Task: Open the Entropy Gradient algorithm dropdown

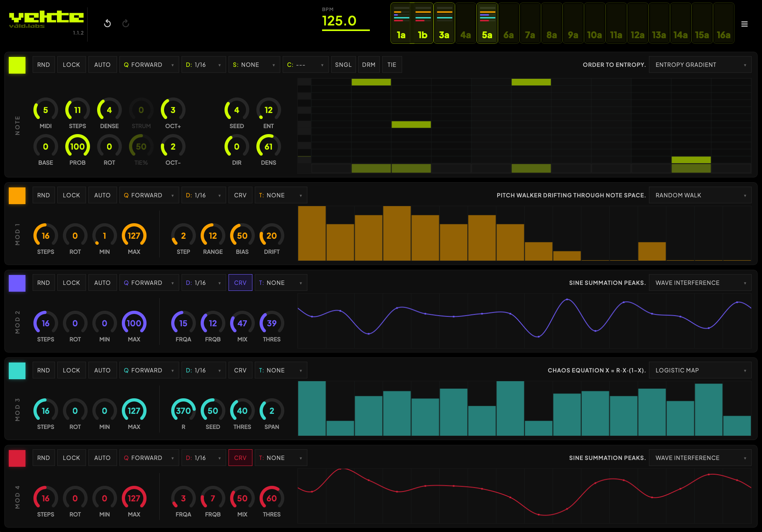Action: [x=700, y=65]
